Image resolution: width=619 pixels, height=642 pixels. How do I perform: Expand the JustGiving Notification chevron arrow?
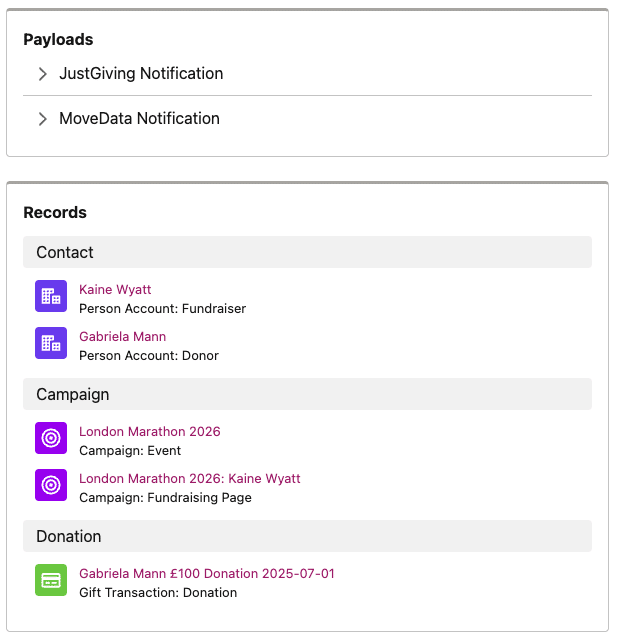[x=42, y=74]
